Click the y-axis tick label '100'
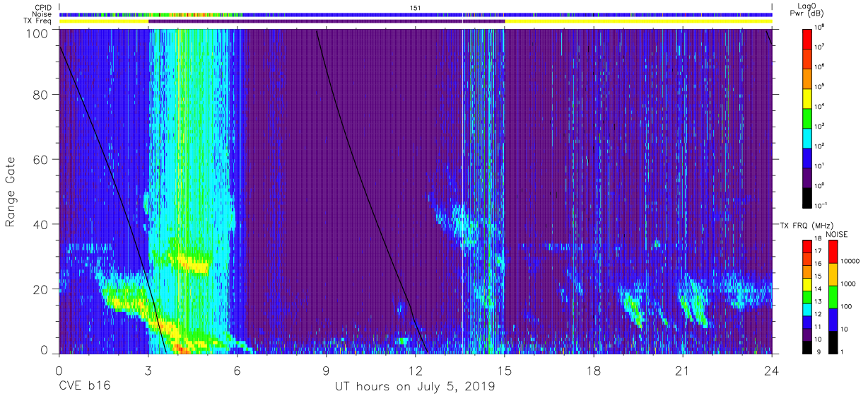 37,33
